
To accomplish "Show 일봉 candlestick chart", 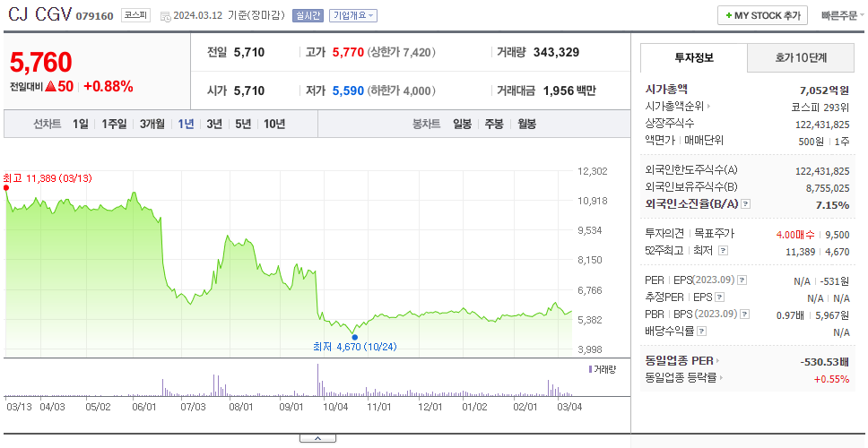I will pos(462,125).
